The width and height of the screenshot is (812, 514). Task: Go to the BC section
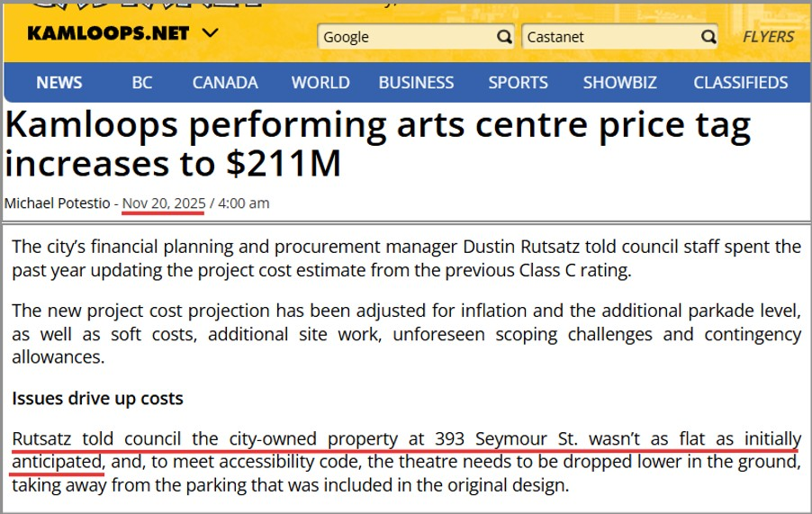click(x=142, y=83)
